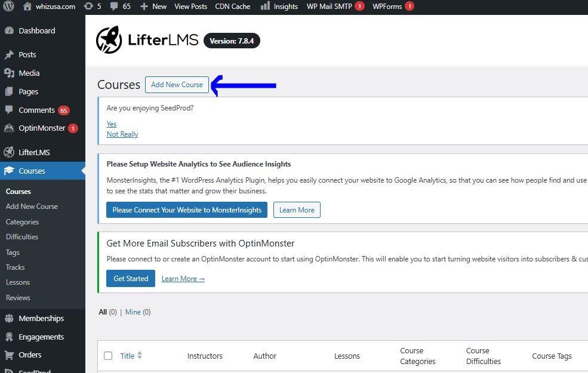This screenshot has width=588, height=373.
Task: Open Categories under Courses submenu
Action: coord(22,222)
